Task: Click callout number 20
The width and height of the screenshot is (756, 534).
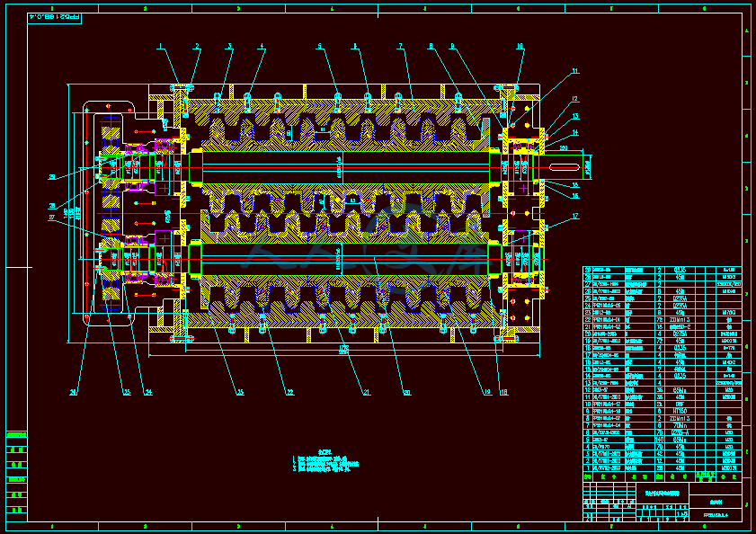Action: coord(407,392)
